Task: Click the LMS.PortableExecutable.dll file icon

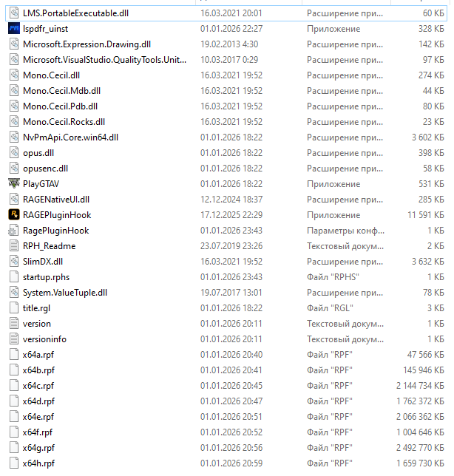Action: click(14, 13)
